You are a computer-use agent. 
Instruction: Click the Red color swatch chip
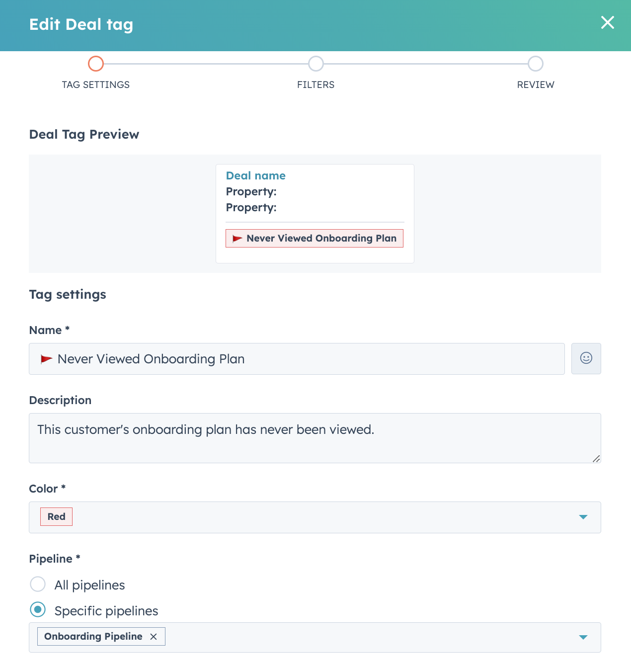56,517
